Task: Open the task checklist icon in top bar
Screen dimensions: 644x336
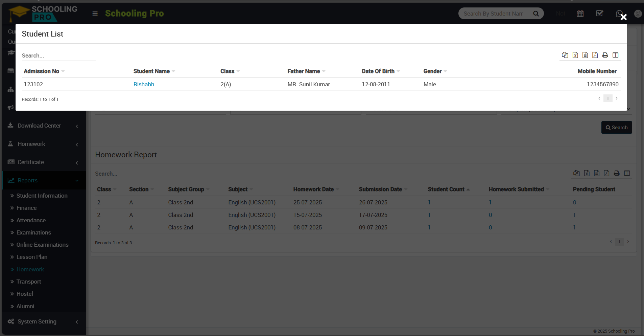Action: pyautogui.click(x=600, y=14)
